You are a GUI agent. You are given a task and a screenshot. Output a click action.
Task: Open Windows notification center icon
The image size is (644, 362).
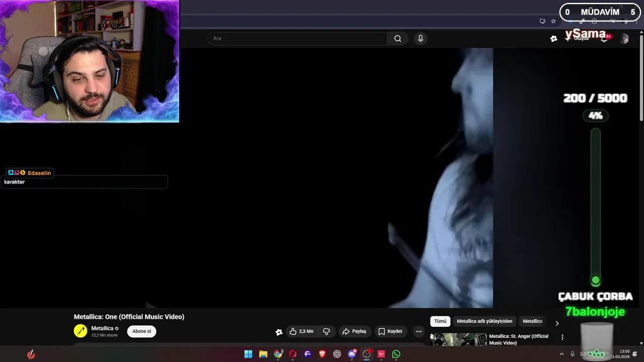click(635, 354)
